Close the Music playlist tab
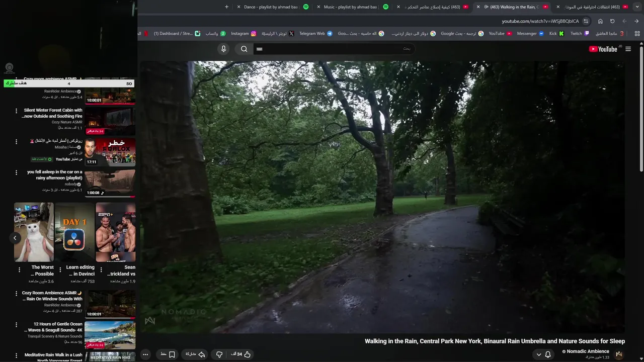The height and width of the screenshot is (362, 644). tap(318, 7)
